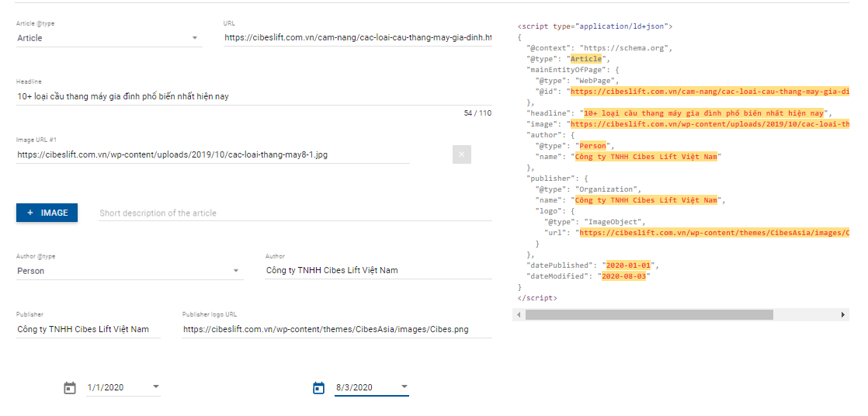
Task: Click the logo url value in JSON code
Action: point(714,233)
